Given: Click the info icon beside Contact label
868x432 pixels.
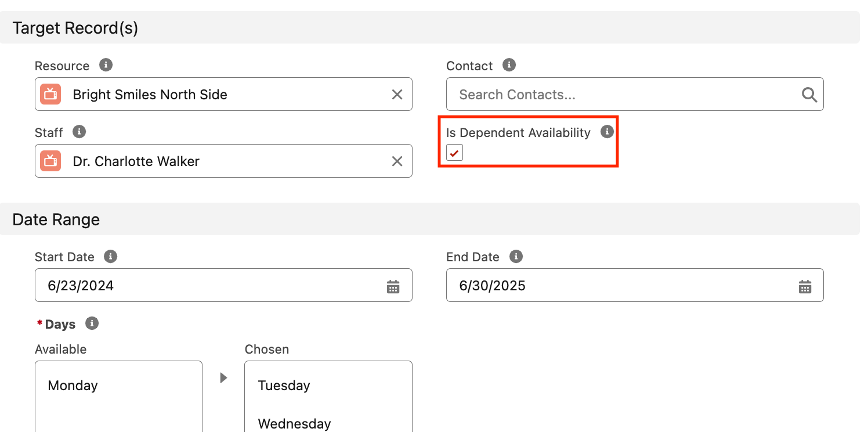Looking at the screenshot, I should point(509,65).
